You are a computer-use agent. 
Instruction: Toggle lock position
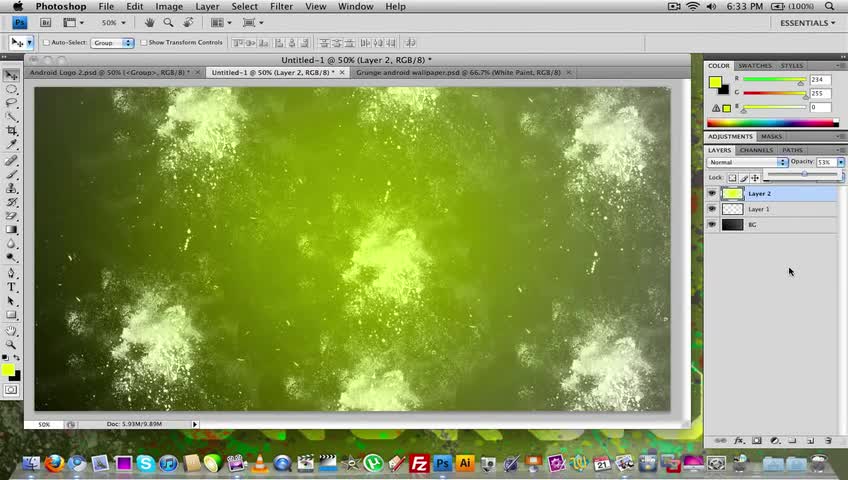tap(755, 178)
